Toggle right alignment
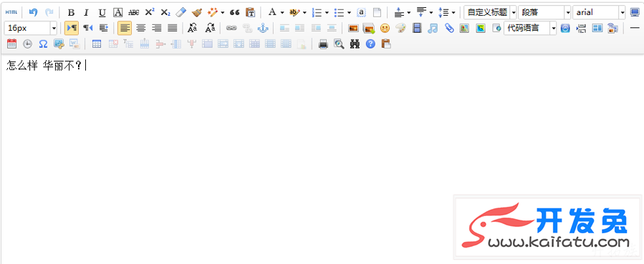Image resolution: width=644 pixels, height=264 pixels. [x=156, y=28]
